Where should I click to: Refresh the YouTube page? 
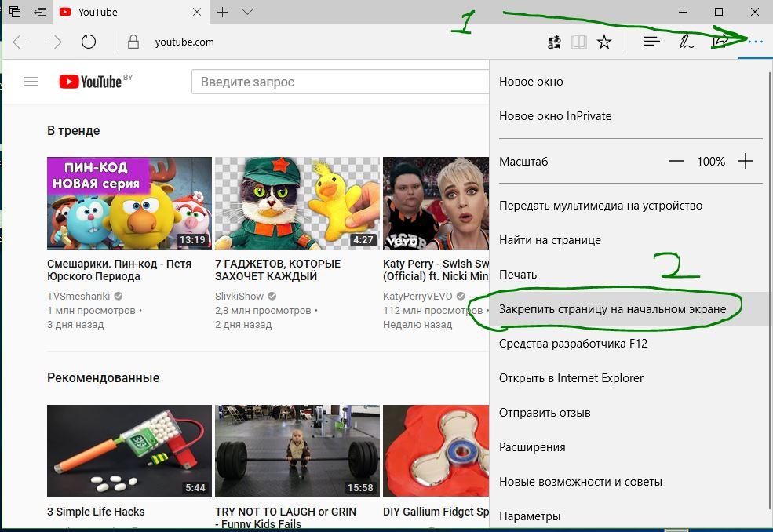(89, 42)
